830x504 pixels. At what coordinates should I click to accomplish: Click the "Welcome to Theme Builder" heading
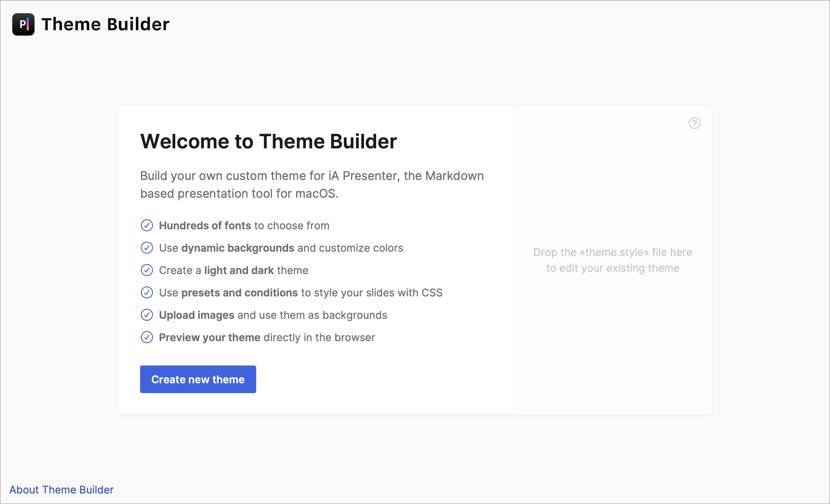click(x=268, y=141)
